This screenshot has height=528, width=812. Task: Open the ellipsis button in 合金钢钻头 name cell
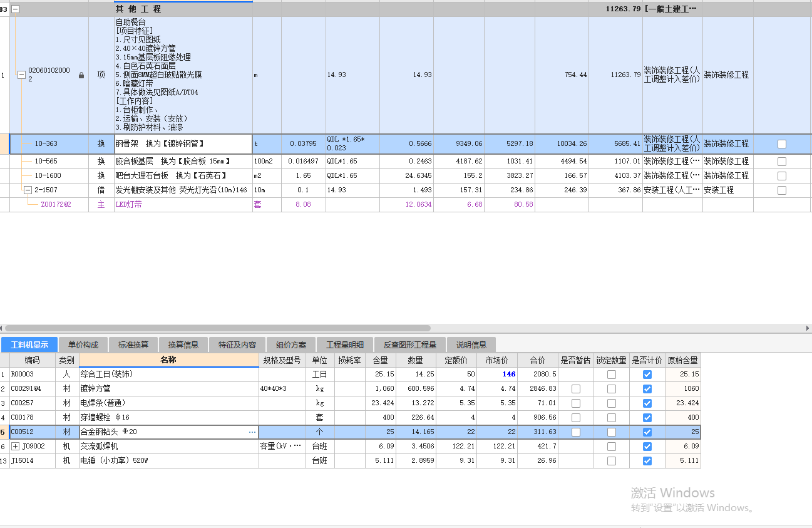click(252, 432)
